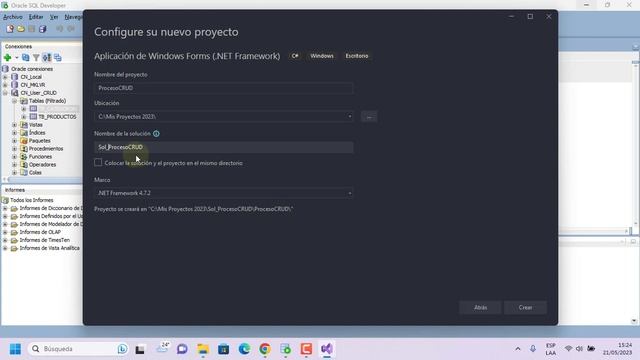
Task: Click the Visual Studio taskbar icon
Action: [x=327, y=349]
